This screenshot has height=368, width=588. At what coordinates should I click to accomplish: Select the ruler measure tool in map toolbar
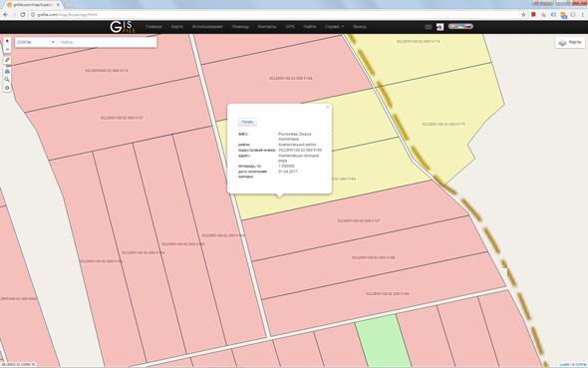7,60
